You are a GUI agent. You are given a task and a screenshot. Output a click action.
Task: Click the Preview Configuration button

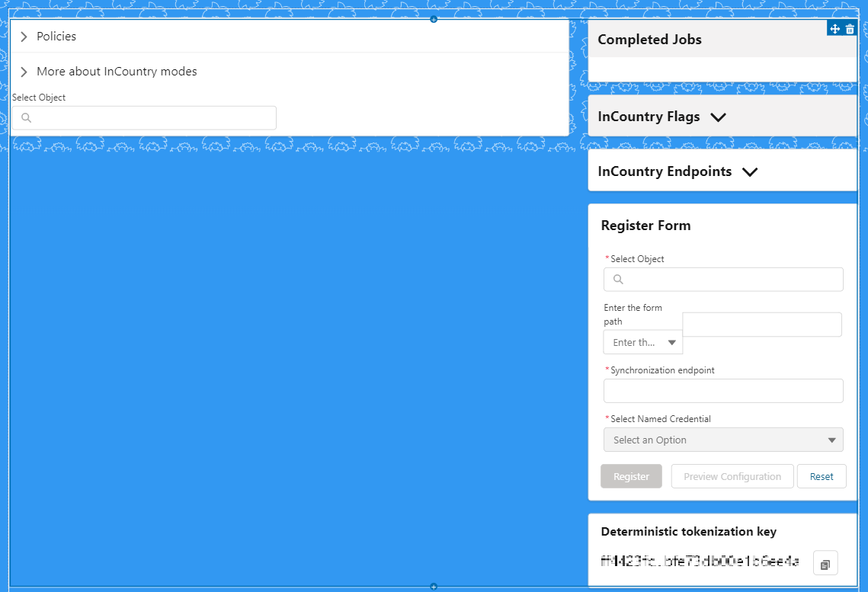coord(732,476)
